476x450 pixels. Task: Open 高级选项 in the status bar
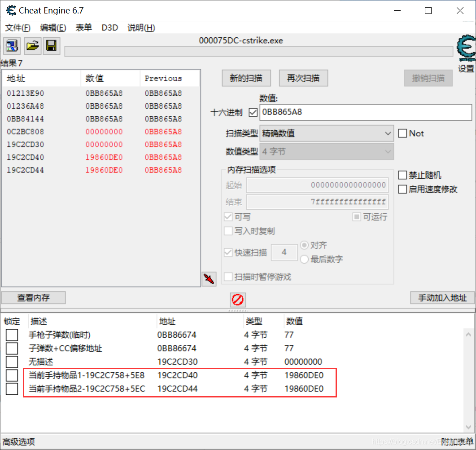tap(19, 442)
